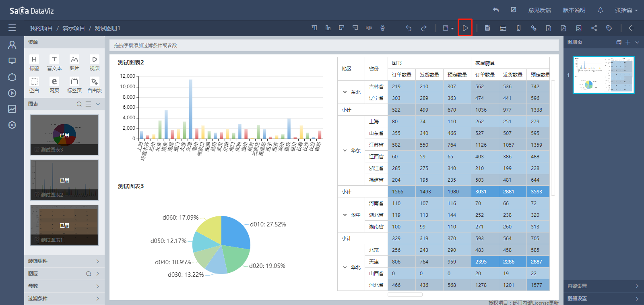
Task: Switch 图表 panel to list view
Action: pos(88,104)
